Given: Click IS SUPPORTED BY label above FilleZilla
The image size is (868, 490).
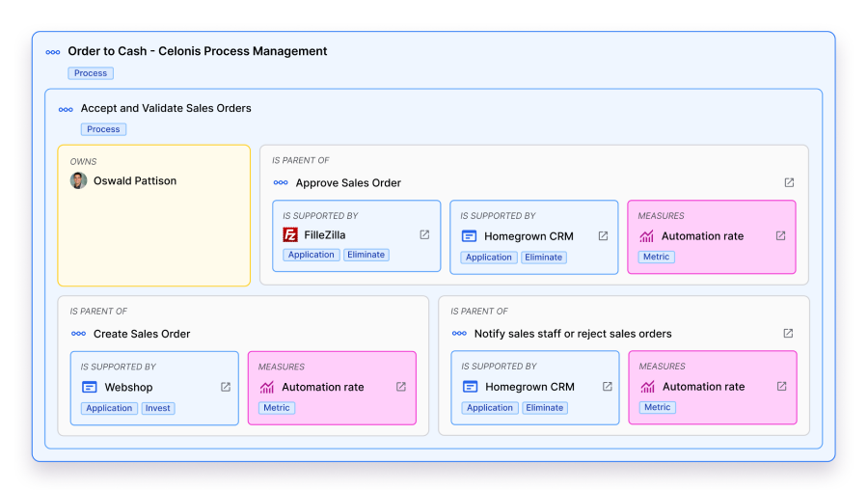Looking at the screenshot, I should (x=320, y=216).
